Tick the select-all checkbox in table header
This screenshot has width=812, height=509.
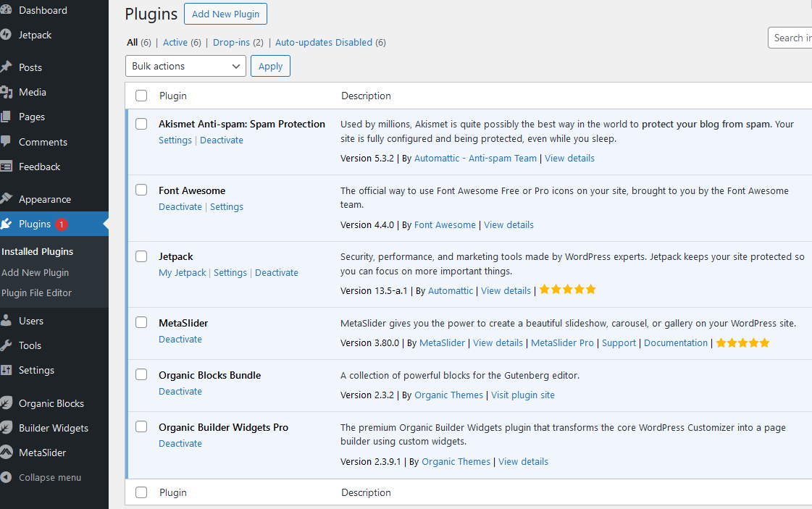click(141, 96)
